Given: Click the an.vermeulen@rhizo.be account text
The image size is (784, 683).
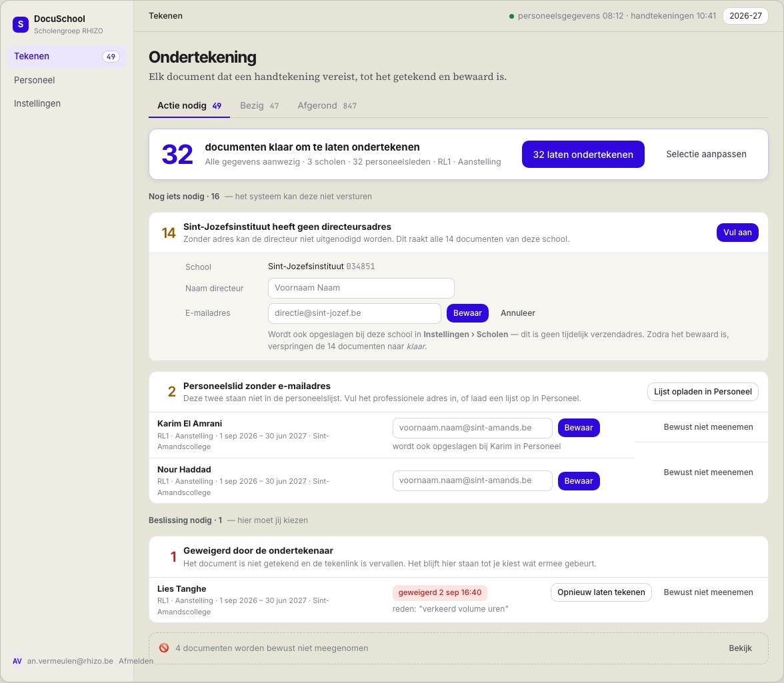Looking at the screenshot, I should click(70, 661).
